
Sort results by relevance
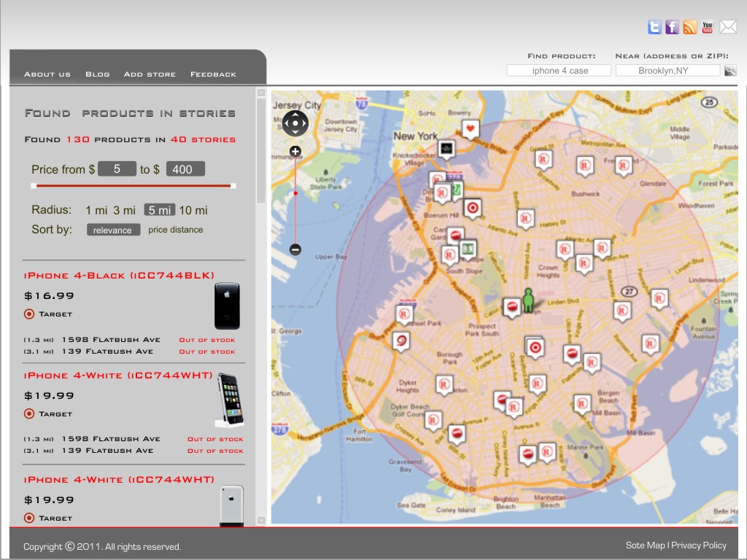pos(113,230)
